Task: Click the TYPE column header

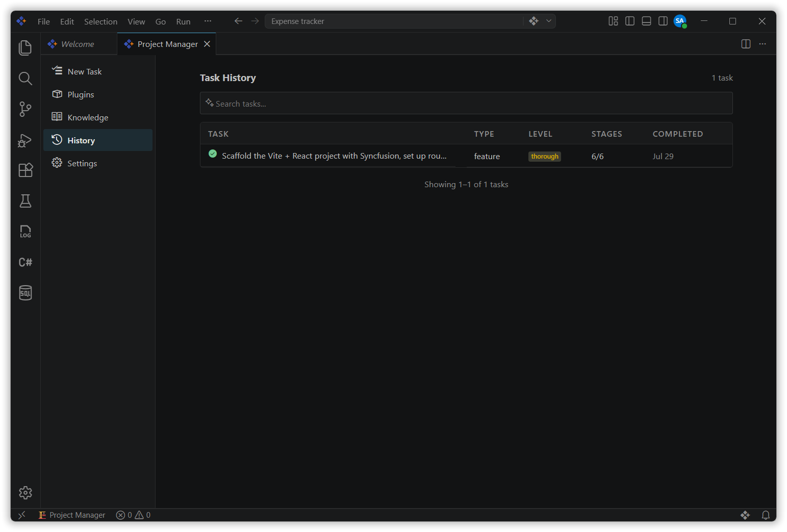Action: click(x=484, y=134)
